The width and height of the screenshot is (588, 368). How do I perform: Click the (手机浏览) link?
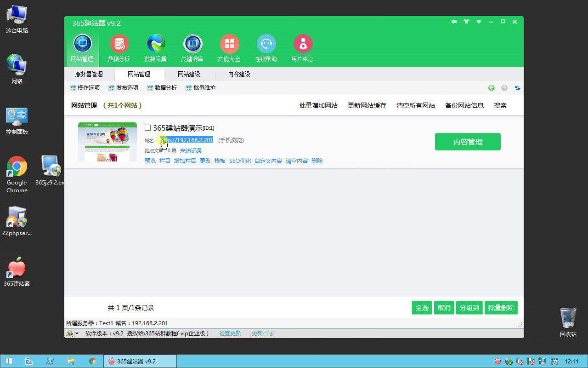(231, 140)
